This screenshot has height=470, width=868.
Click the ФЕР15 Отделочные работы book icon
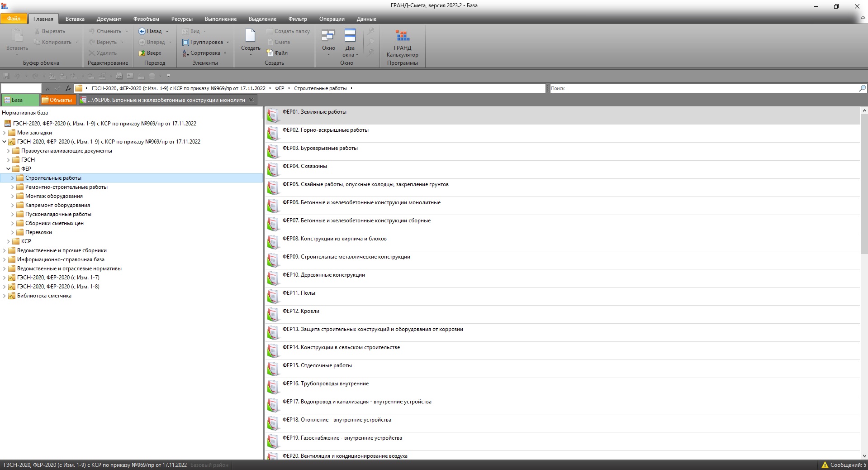(273, 369)
